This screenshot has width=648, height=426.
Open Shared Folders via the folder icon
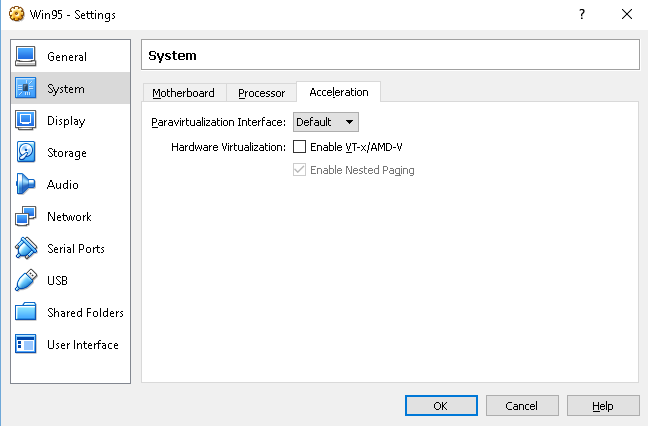tap(26, 312)
